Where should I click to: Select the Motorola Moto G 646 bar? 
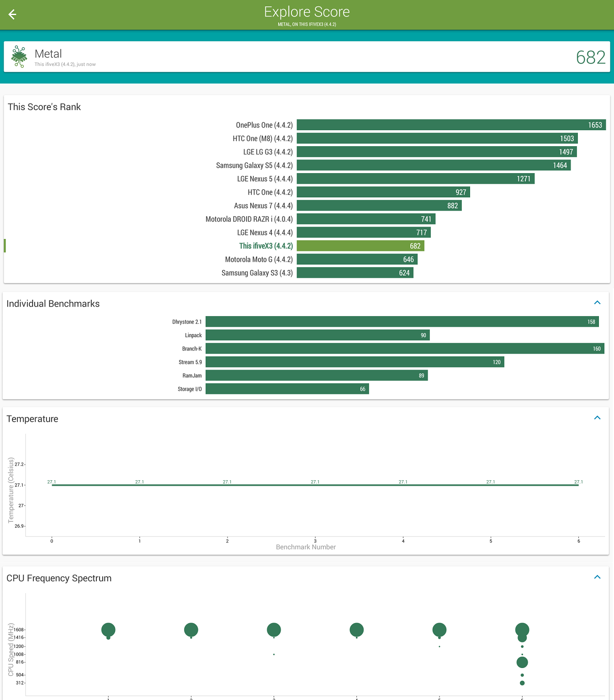tap(357, 260)
